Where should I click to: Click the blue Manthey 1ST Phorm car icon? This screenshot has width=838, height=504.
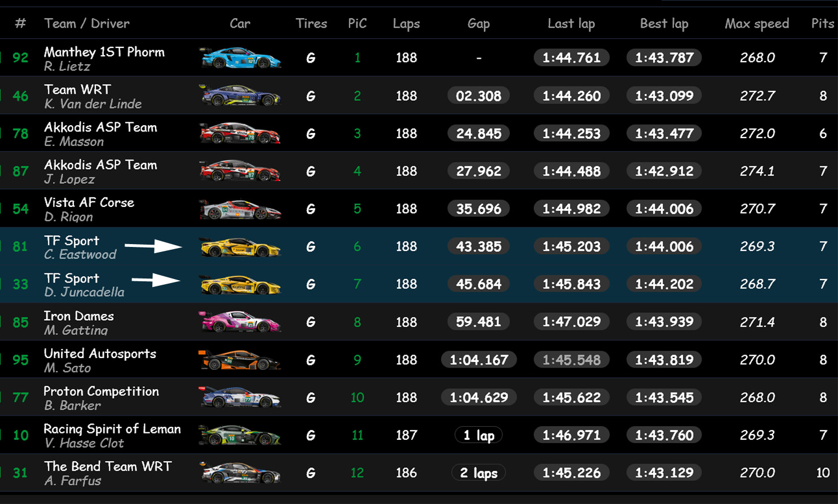(x=240, y=58)
